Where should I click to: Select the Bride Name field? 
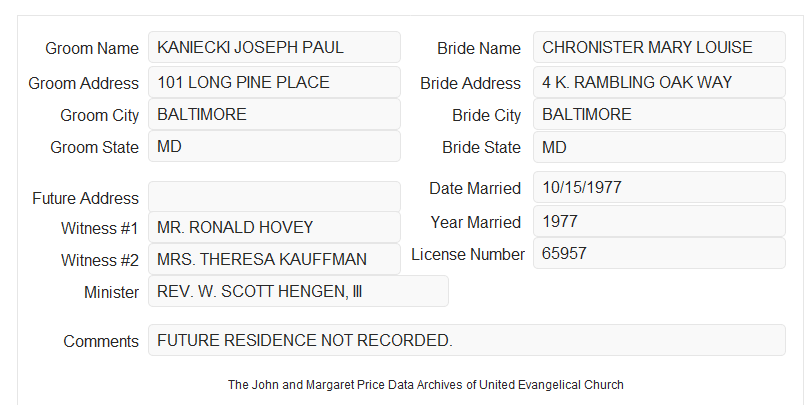click(x=659, y=47)
